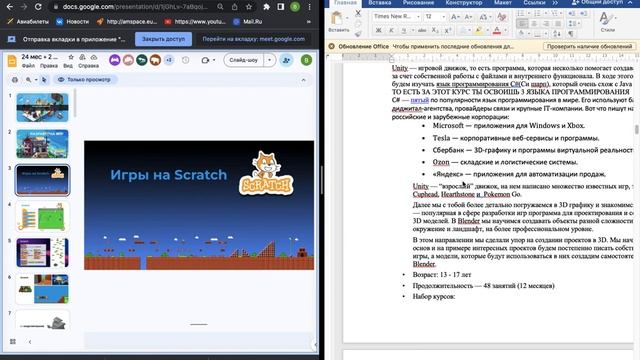
Task: Open version history clock icon
Action: 186,60
